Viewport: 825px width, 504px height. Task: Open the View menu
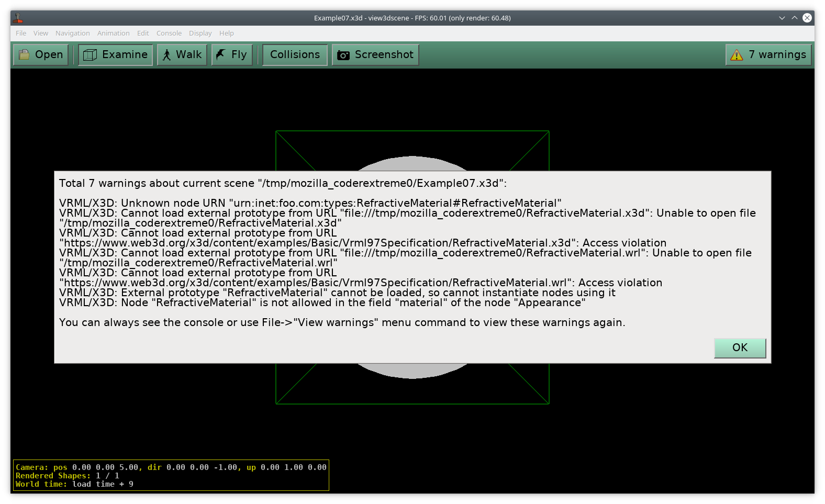click(x=41, y=33)
